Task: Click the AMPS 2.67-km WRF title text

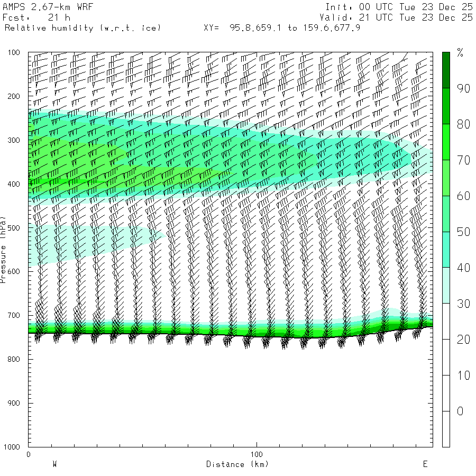Action: 41,7
